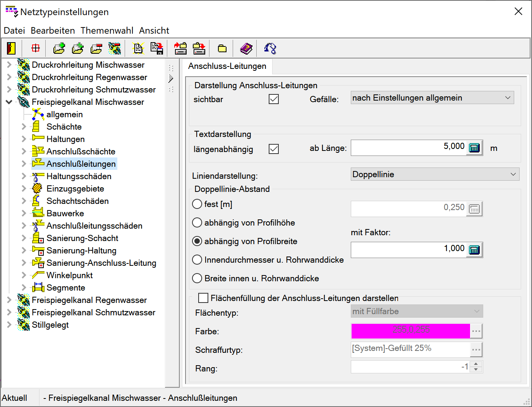The height and width of the screenshot is (407, 532).
Task: Expand the Haltungen tree node
Action: tap(24, 139)
